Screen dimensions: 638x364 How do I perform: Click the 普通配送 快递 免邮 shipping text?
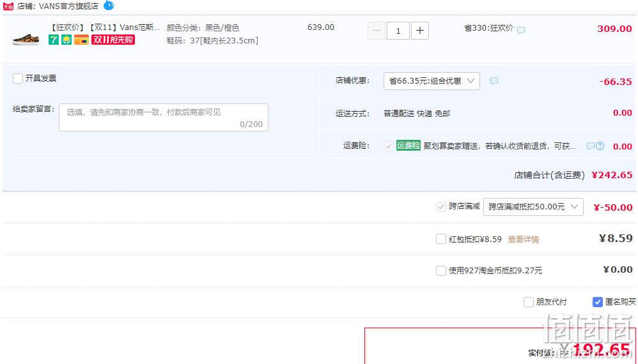click(x=417, y=113)
